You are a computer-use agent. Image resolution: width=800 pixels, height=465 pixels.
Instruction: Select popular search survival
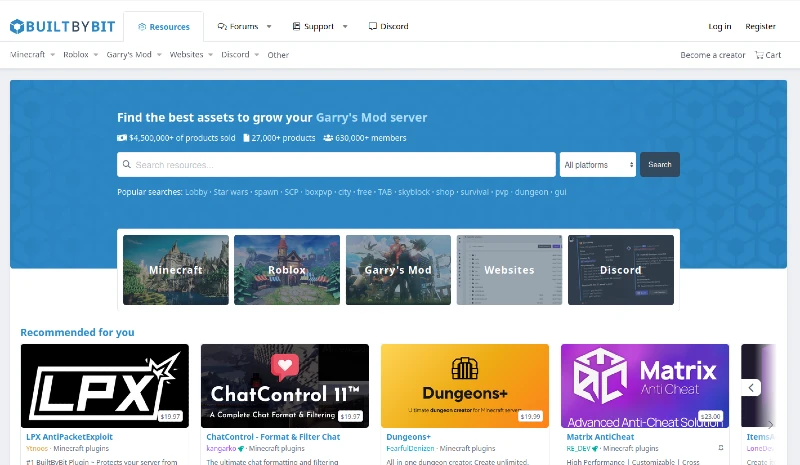tap(474, 192)
